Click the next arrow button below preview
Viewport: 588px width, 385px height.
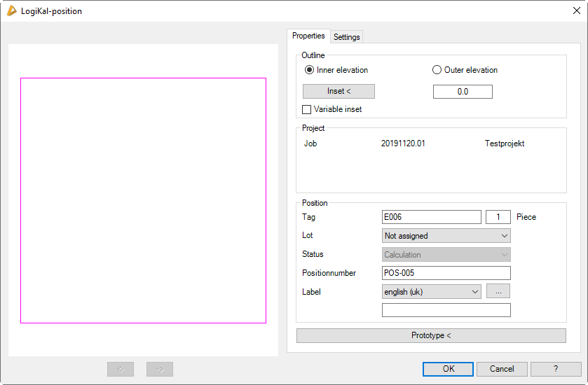pyautogui.click(x=160, y=369)
